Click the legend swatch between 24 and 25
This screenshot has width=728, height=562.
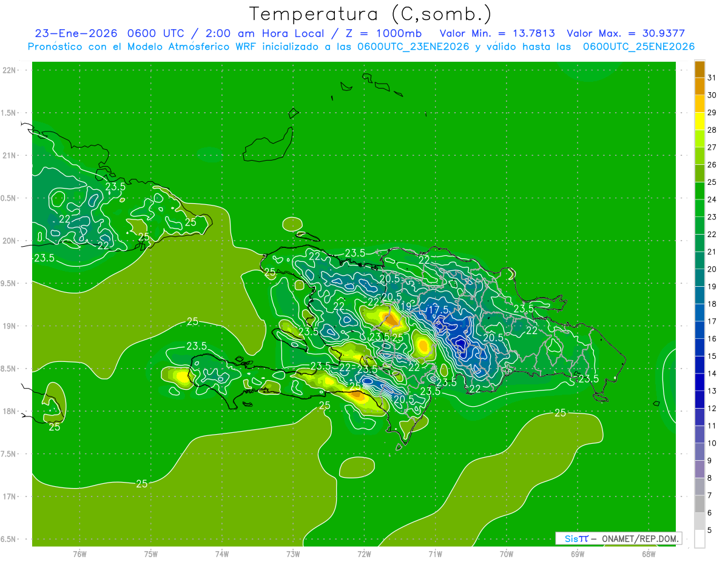coord(699,191)
